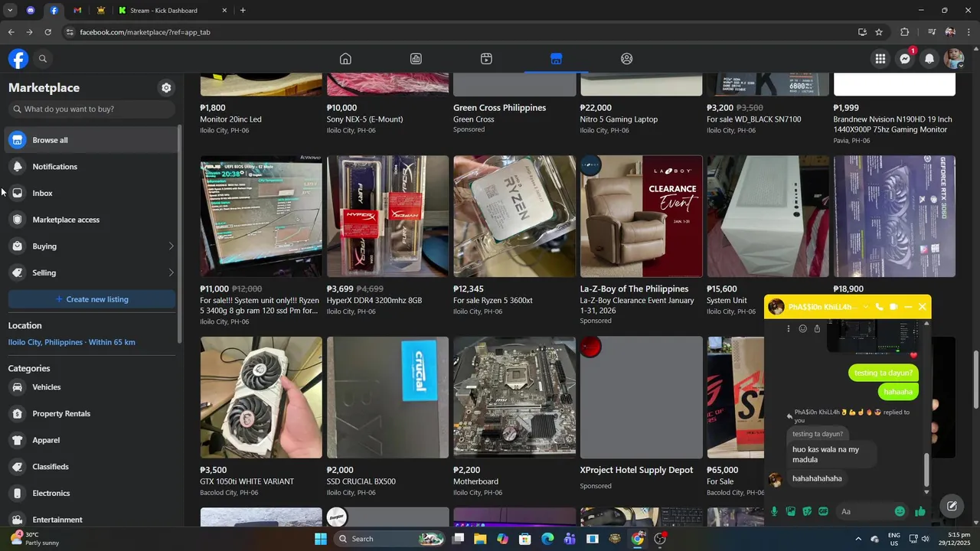Open message more options dots

789,329
